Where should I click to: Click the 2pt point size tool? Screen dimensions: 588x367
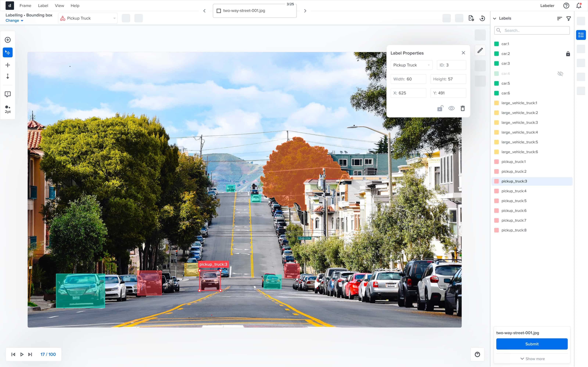(x=8, y=109)
